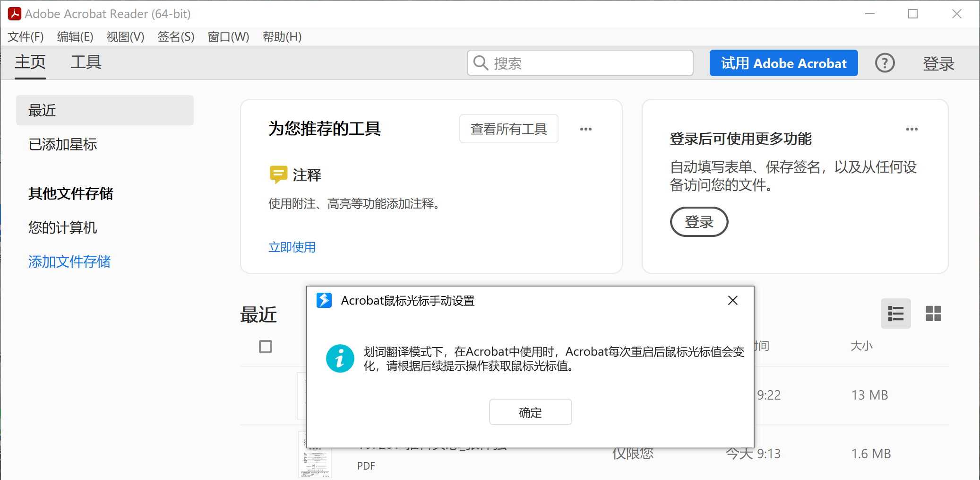Click the Adobe Acrobat Reader title icon
Image resolution: width=980 pixels, height=480 pixels.
(x=15, y=14)
